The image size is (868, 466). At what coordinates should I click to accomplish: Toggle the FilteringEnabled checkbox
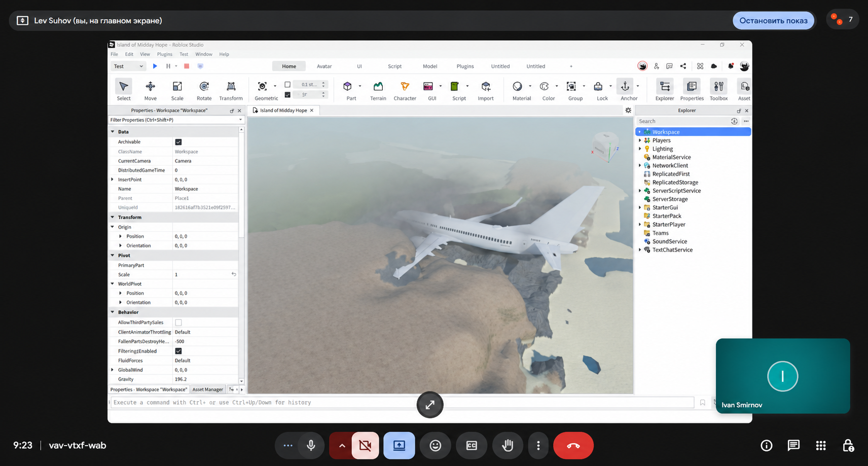(x=178, y=351)
